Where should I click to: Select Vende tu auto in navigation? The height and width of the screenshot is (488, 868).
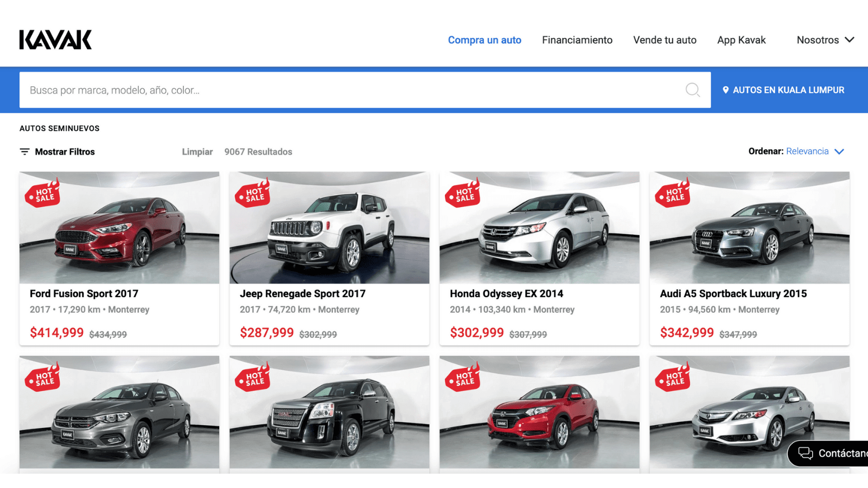pos(665,40)
